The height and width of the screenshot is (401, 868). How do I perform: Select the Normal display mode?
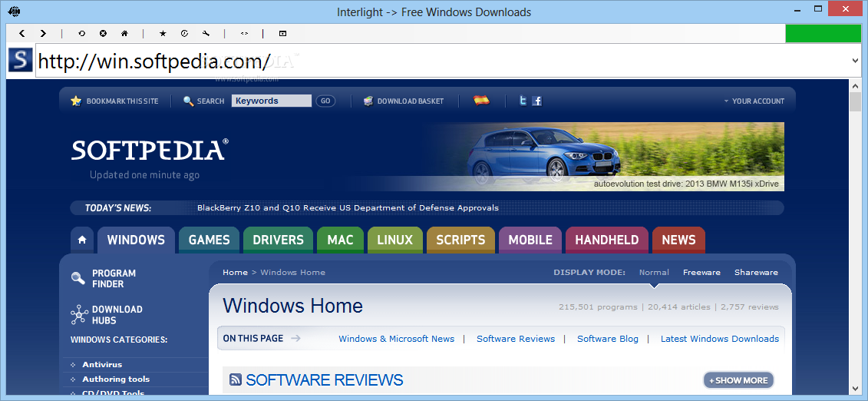click(x=654, y=273)
